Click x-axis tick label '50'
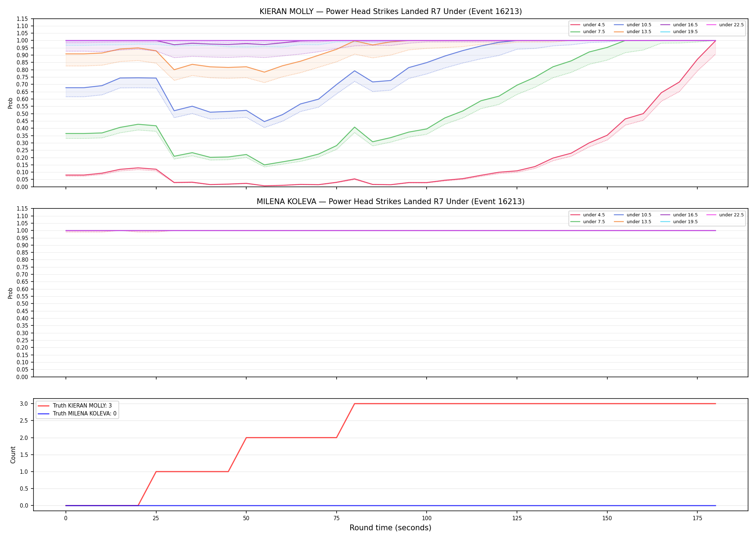This screenshot has height=540, width=756. (x=246, y=518)
